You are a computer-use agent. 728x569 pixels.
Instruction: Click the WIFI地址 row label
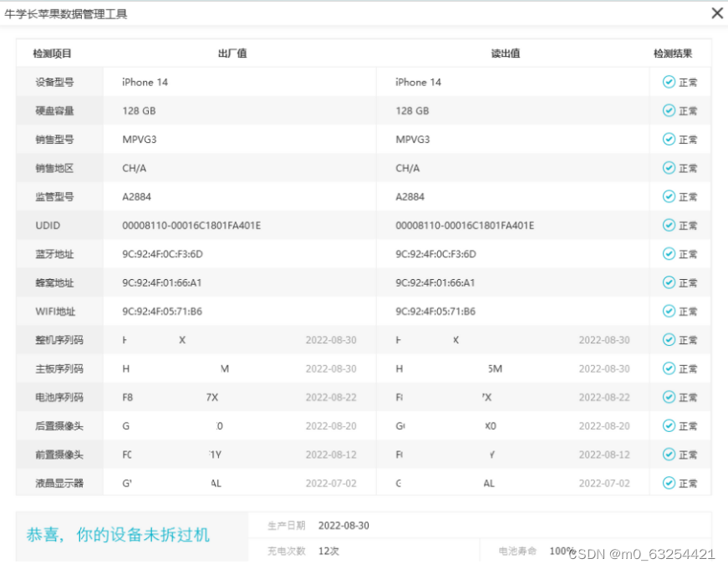[55, 312]
